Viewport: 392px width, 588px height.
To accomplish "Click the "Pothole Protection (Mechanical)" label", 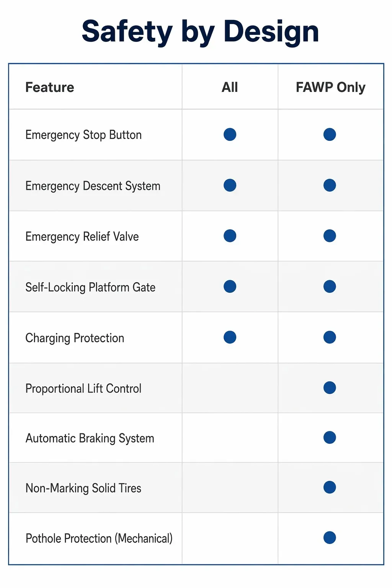I will 99,539.
